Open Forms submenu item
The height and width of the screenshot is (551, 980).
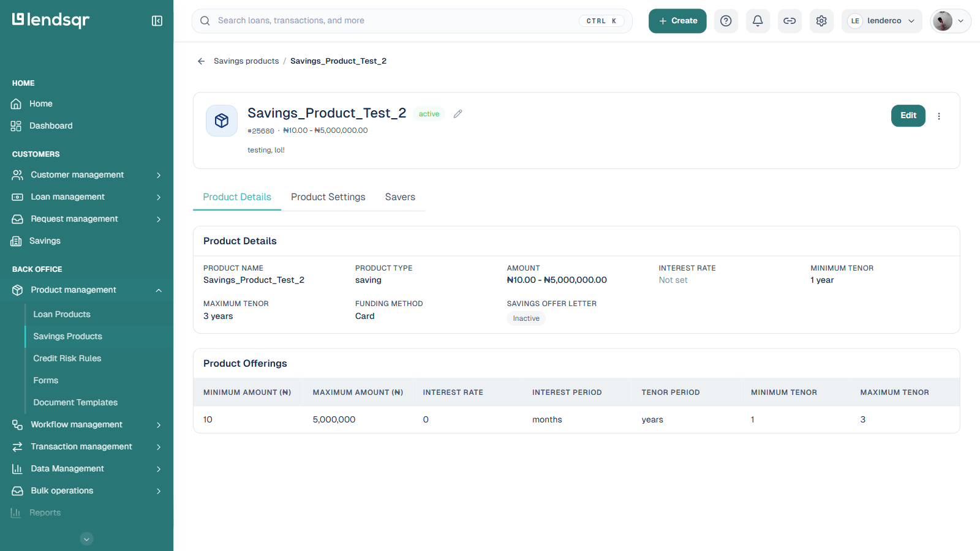pyautogui.click(x=46, y=381)
